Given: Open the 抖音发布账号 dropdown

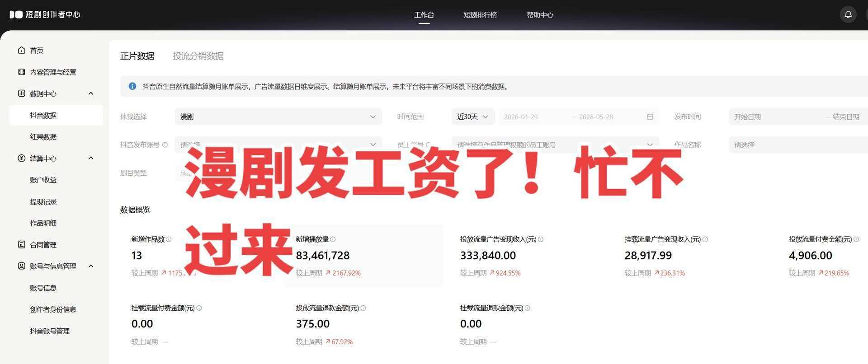Looking at the screenshot, I should tap(278, 145).
